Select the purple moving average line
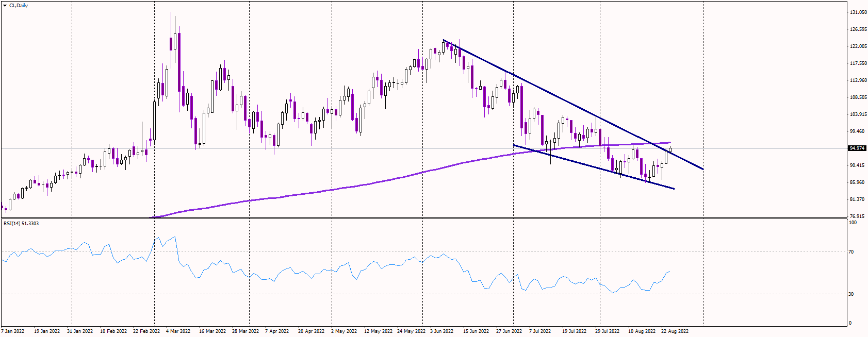The image size is (868, 337). click(410, 175)
